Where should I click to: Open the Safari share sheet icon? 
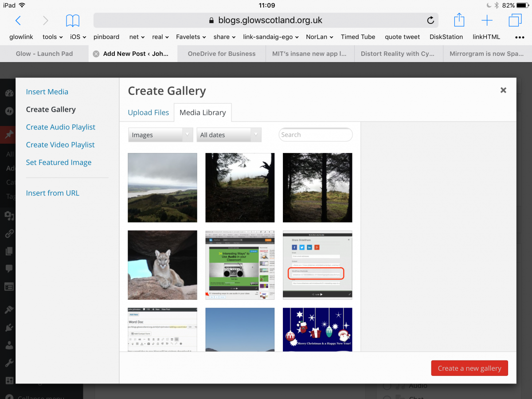pyautogui.click(x=459, y=20)
